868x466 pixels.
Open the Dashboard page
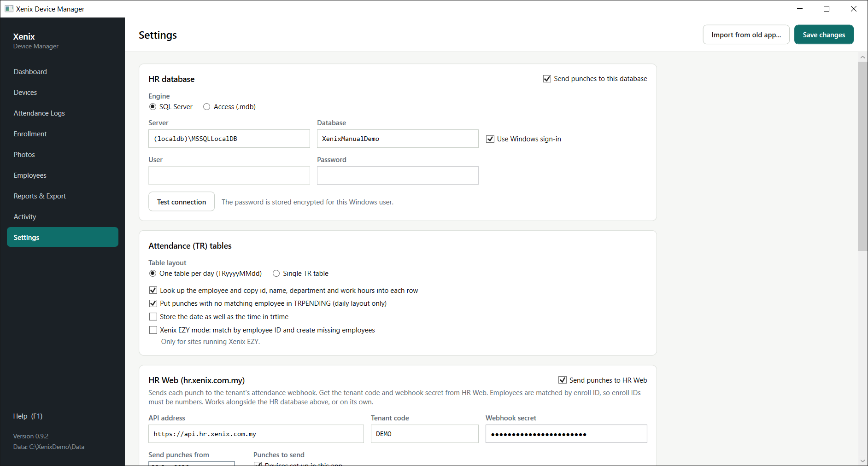pyautogui.click(x=63, y=72)
